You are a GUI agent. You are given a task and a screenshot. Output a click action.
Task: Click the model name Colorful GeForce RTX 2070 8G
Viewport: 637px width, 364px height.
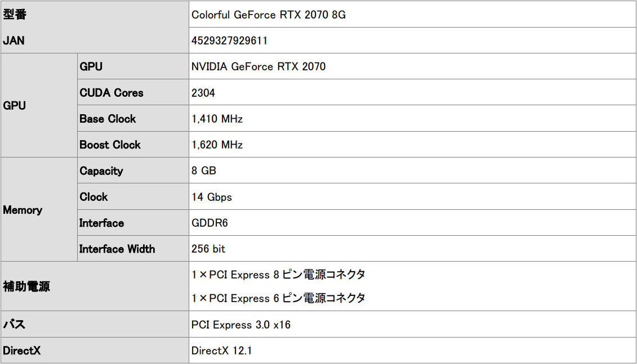pyautogui.click(x=269, y=15)
